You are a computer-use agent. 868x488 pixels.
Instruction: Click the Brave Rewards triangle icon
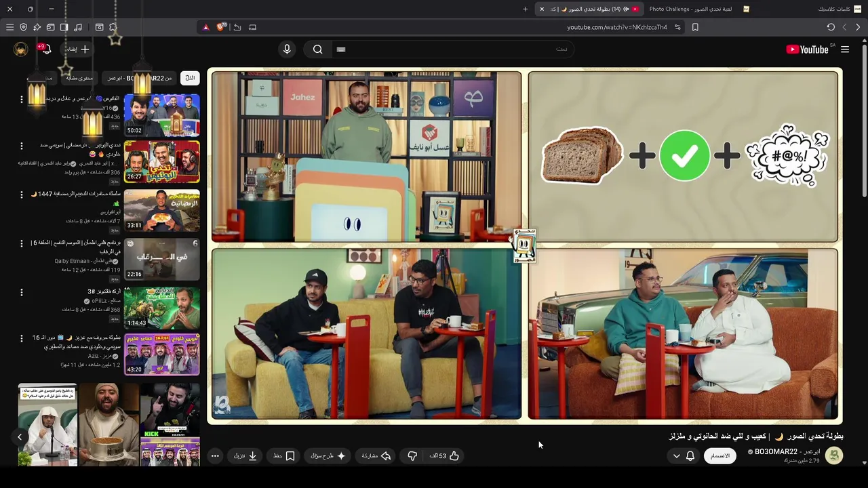click(205, 27)
